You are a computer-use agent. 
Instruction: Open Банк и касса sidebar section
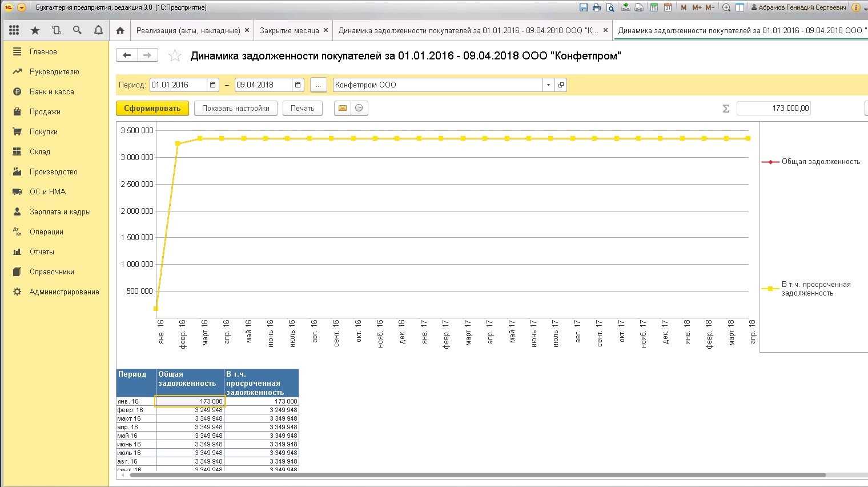51,91
